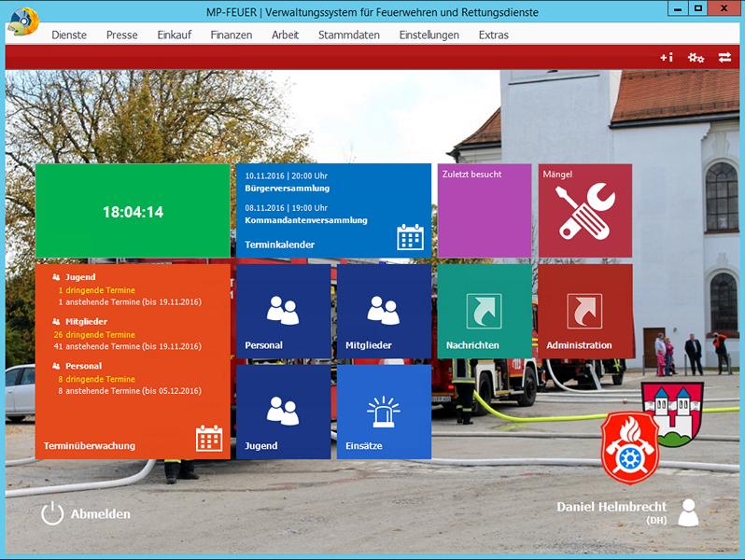
Task: Open the Personal tile
Action: point(283,312)
